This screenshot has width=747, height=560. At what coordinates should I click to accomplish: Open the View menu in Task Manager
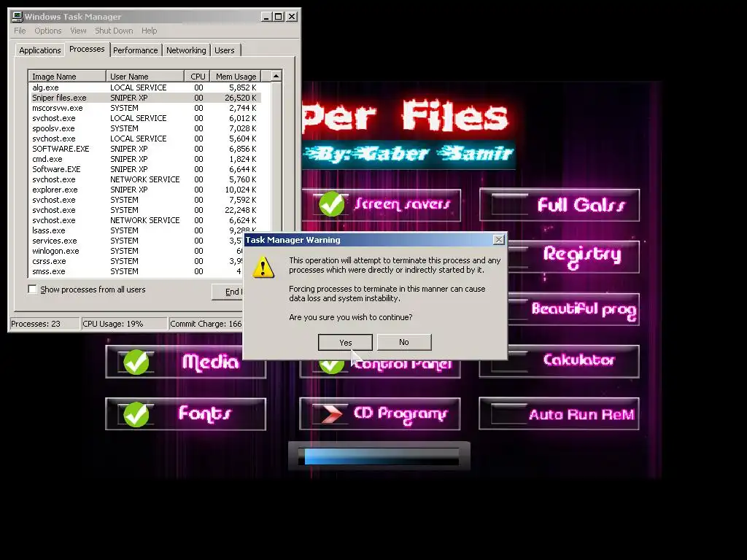tap(78, 31)
